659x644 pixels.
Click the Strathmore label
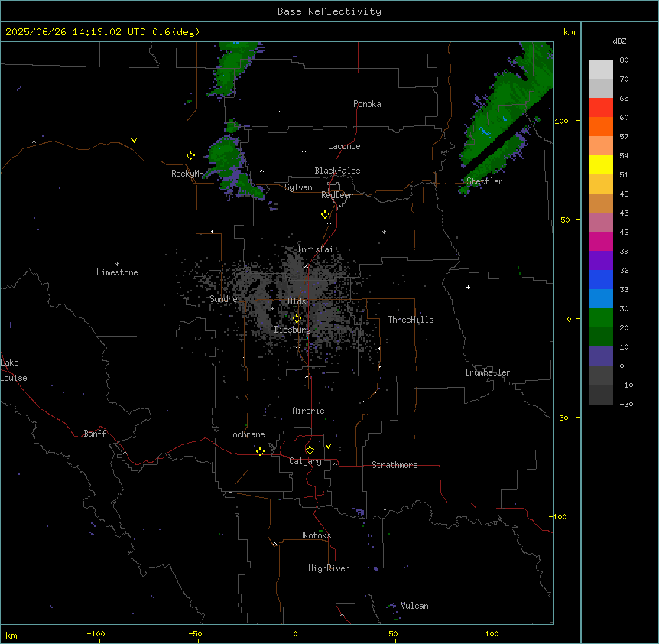(x=394, y=465)
